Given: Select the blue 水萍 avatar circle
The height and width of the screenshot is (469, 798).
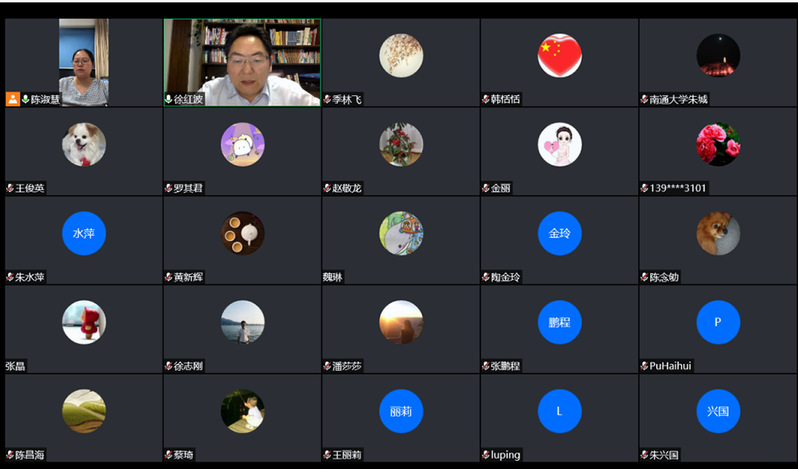Looking at the screenshot, I should point(84,233).
